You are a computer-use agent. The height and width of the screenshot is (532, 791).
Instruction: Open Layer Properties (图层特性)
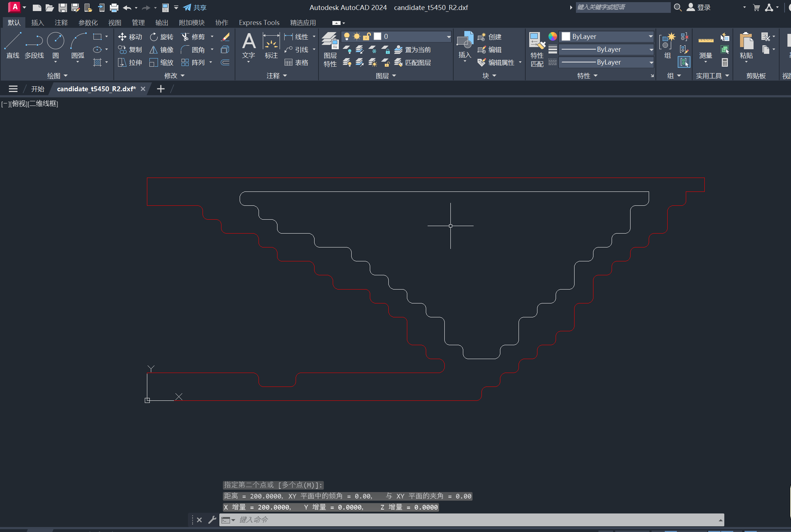point(330,49)
